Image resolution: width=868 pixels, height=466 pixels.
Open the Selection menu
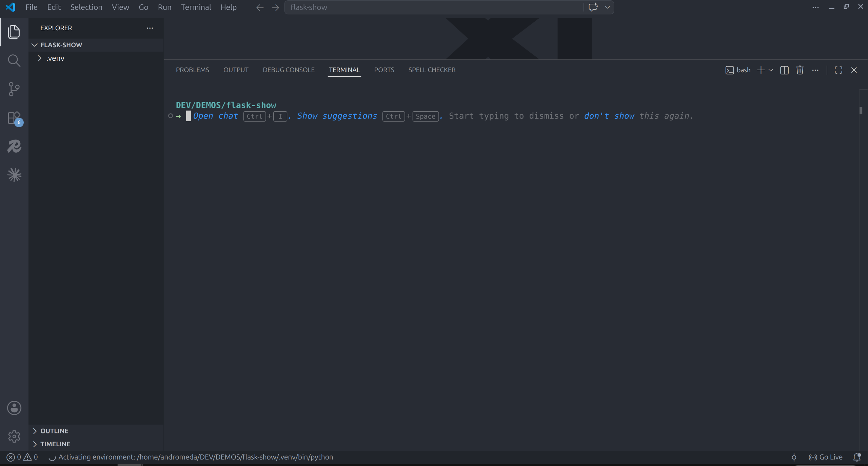[86, 7]
